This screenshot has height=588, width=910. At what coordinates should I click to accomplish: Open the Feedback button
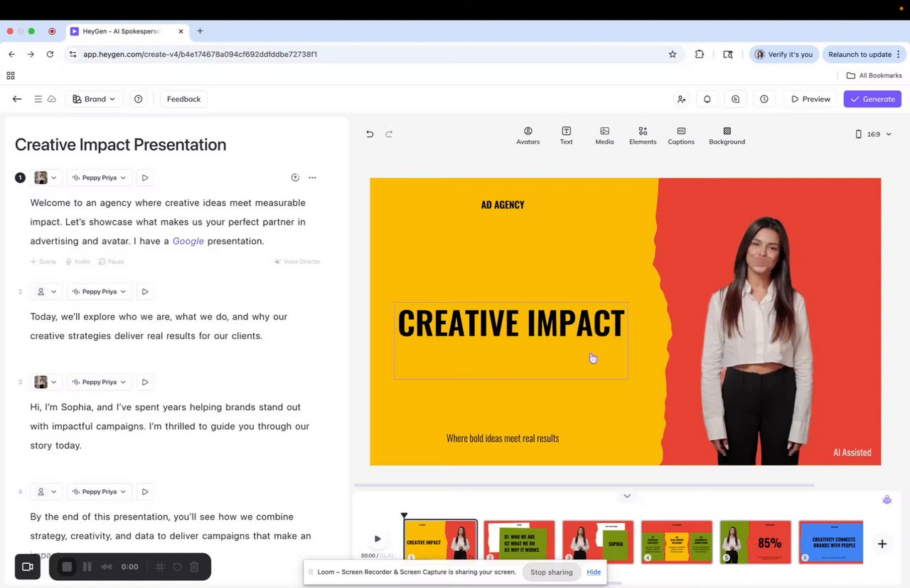pos(183,99)
